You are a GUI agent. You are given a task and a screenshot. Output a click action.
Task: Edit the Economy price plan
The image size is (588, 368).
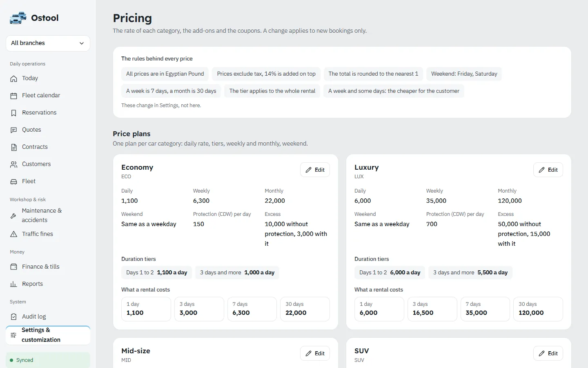[315, 170]
